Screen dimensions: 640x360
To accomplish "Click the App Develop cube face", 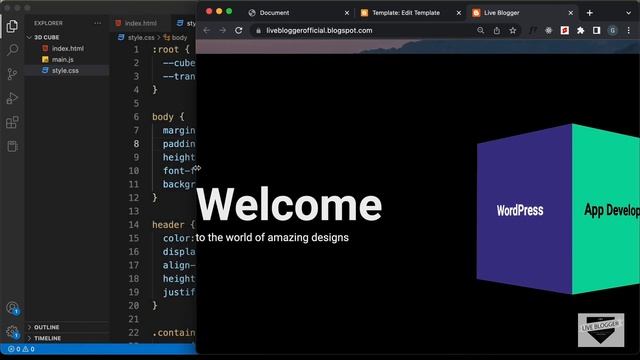I will (x=606, y=209).
